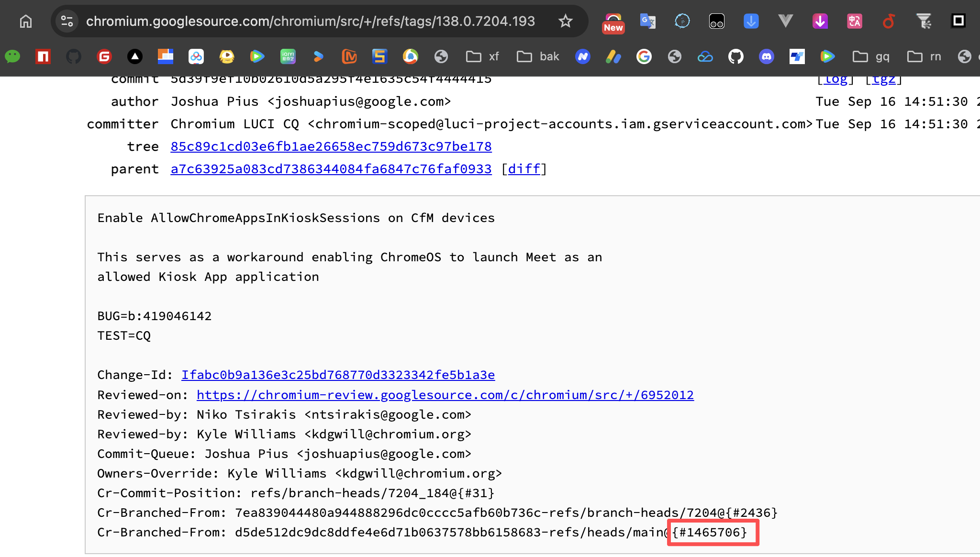
Task: Open the Tampermonkey extension icon
Action: tap(717, 21)
